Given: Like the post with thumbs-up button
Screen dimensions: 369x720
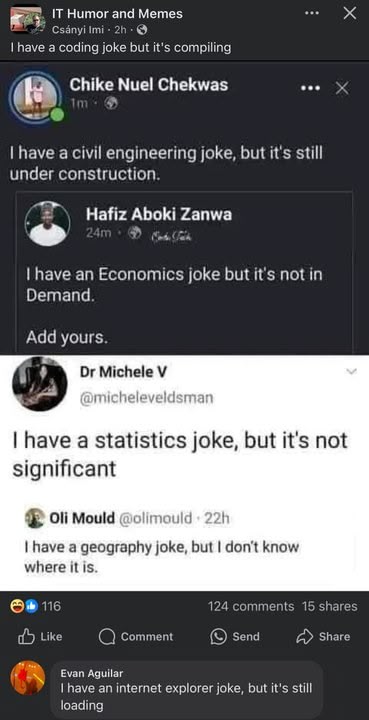Looking at the screenshot, I should click(40, 636).
